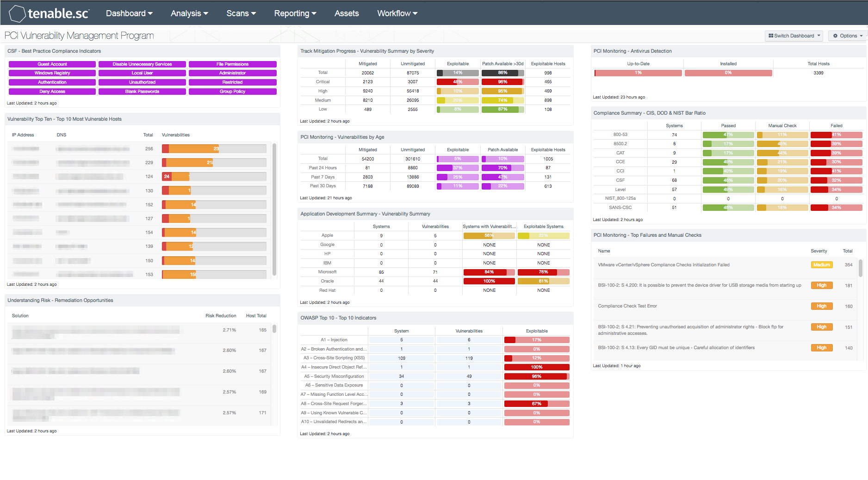Click the SANS-CSC Failed 34% bar
The height and width of the screenshot is (480, 868).
point(837,208)
